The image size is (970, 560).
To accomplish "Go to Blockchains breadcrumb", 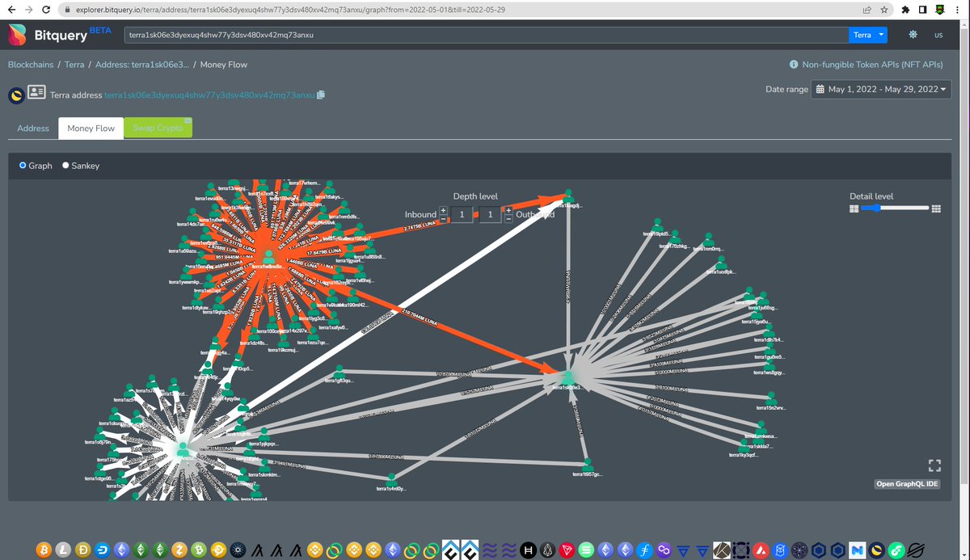I will pyautogui.click(x=32, y=65).
